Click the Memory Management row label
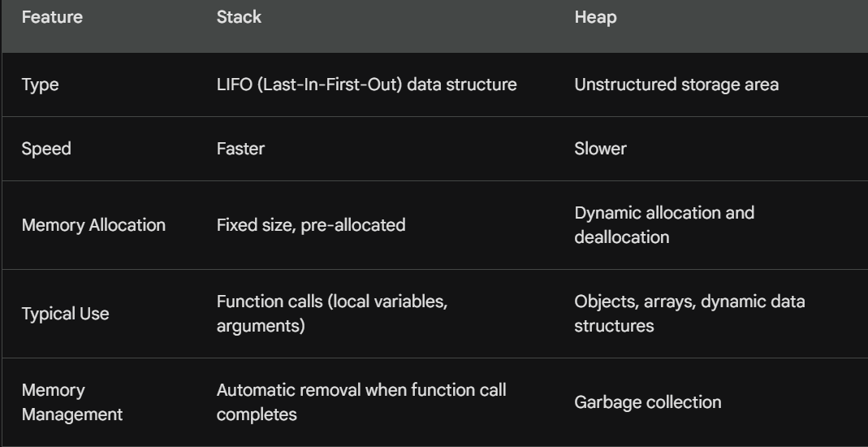The image size is (868, 447). [71, 402]
